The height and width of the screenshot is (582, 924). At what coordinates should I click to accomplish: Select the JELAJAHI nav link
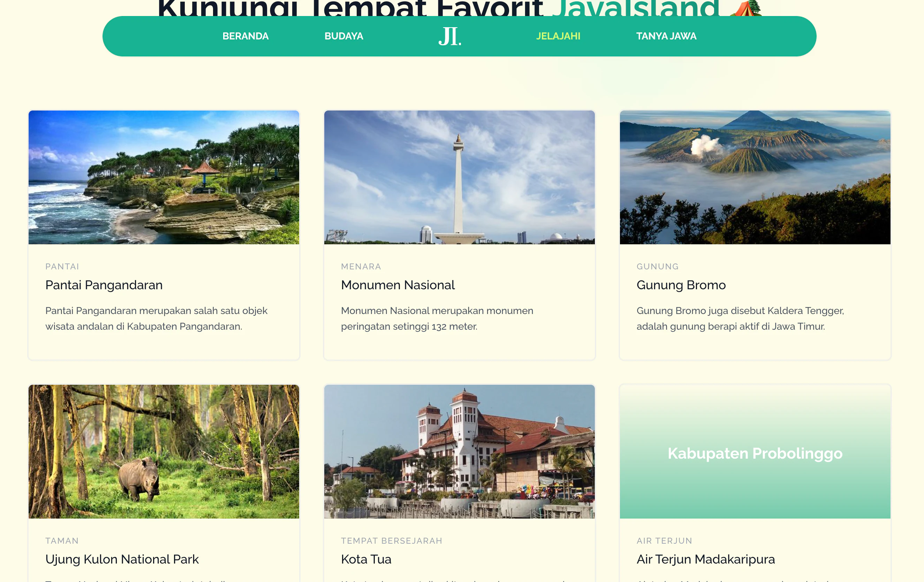click(558, 36)
